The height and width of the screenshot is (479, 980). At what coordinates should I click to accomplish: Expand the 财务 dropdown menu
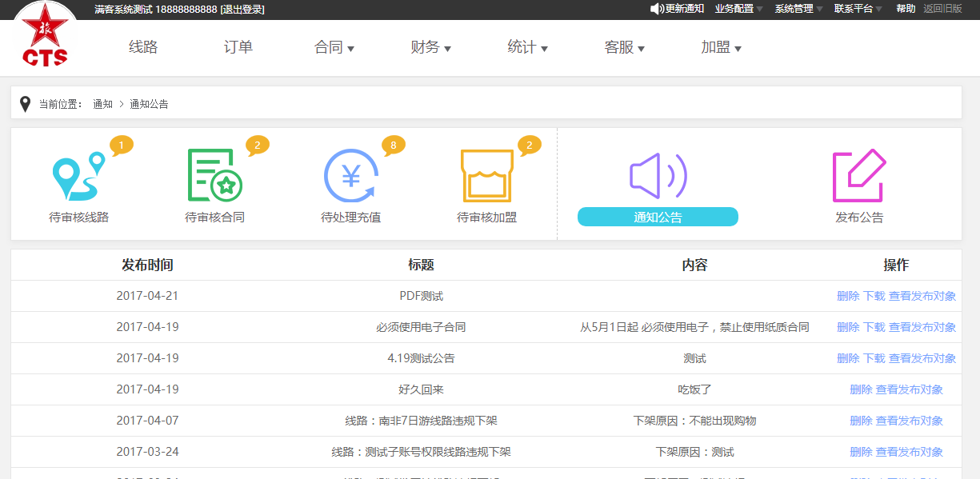tap(430, 48)
